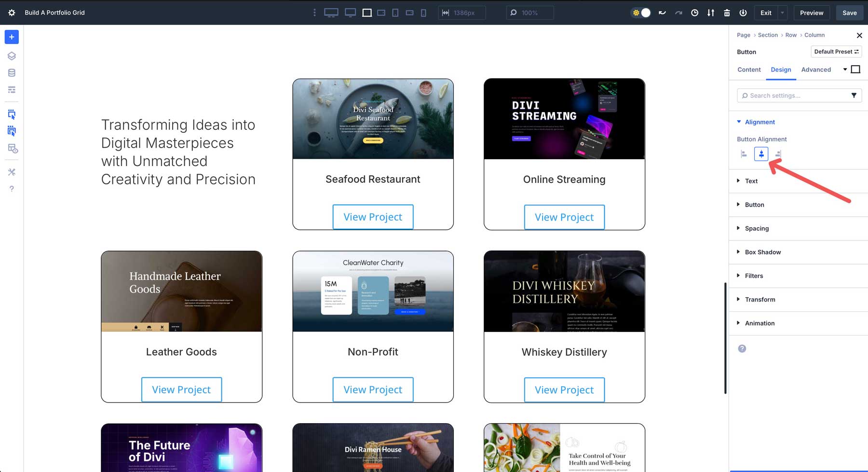Redo the last change
The width and height of the screenshot is (868, 472).
pyautogui.click(x=679, y=13)
